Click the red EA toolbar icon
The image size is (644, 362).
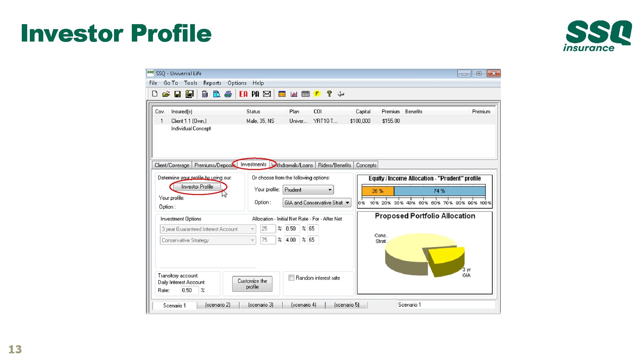coord(244,94)
